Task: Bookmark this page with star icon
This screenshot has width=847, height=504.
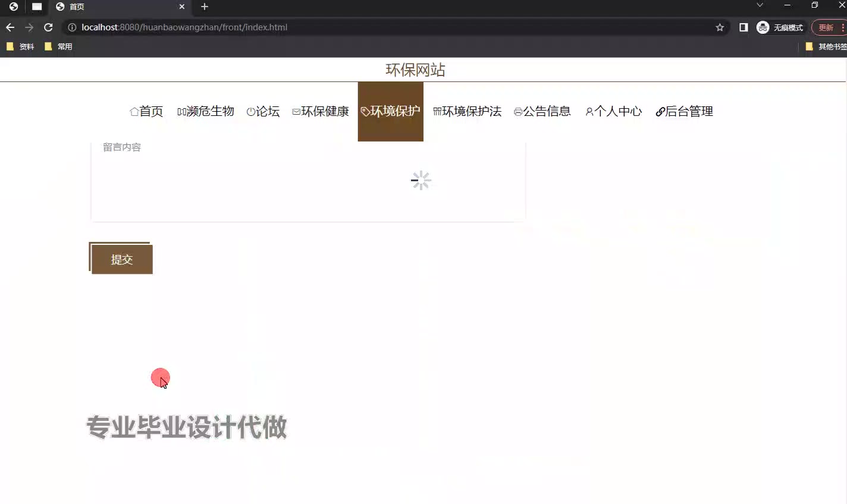Action: (720, 27)
